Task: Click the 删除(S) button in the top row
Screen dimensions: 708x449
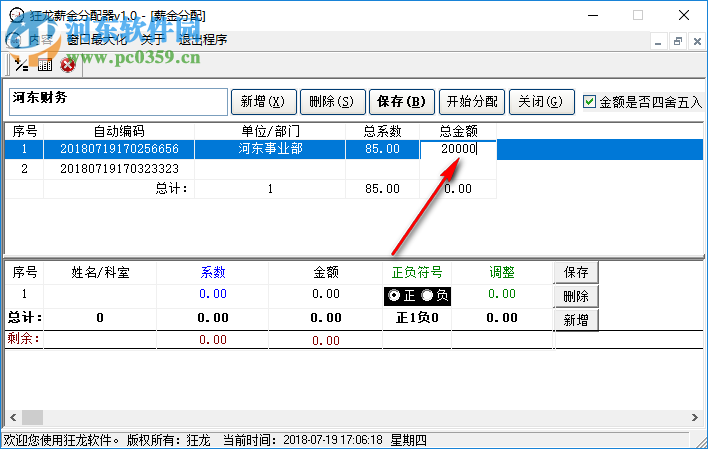Action: tap(332, 102)
